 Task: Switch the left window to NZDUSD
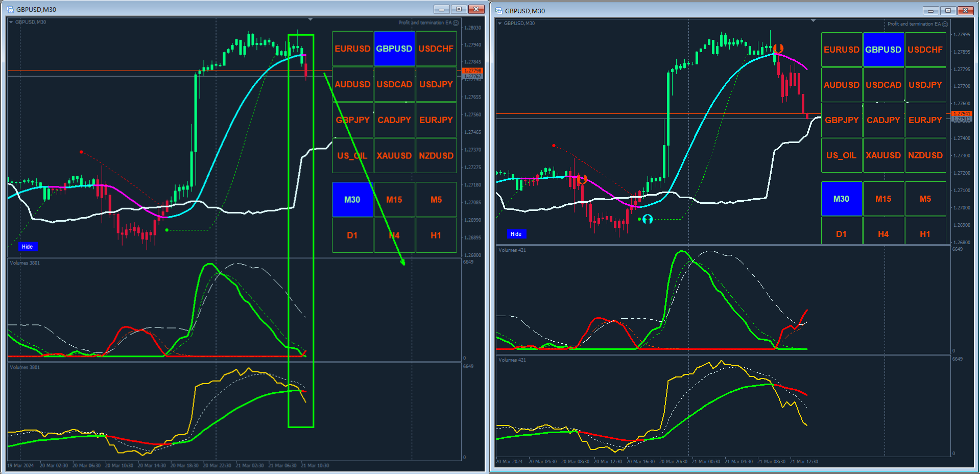[x=436, y=155]
